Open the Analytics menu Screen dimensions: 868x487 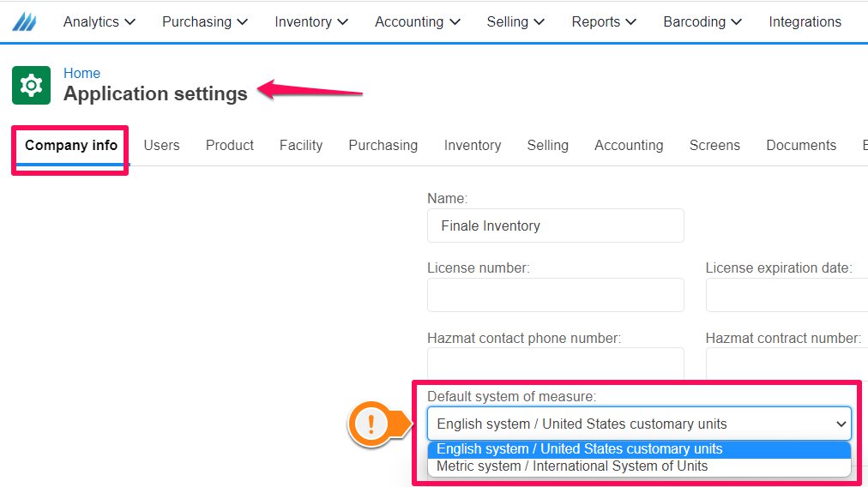[99, 21]
